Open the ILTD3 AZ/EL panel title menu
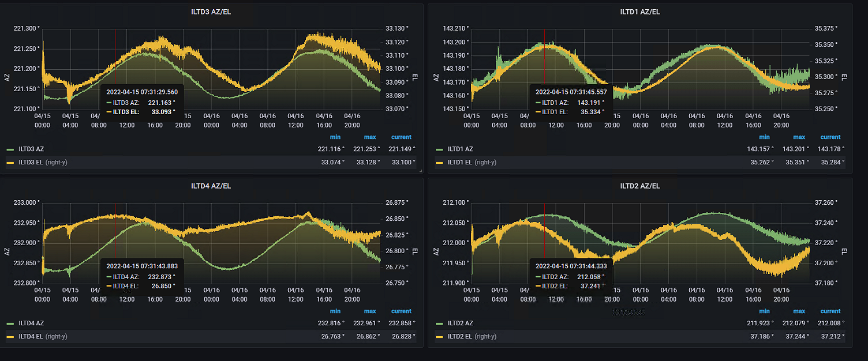The image size is (868, 361). point(211,12)
